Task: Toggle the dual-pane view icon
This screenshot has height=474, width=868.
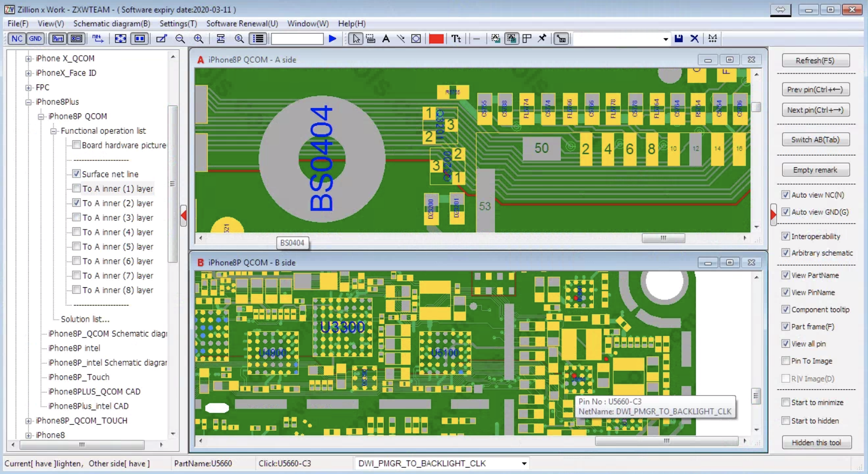Action: pos(140,38)
